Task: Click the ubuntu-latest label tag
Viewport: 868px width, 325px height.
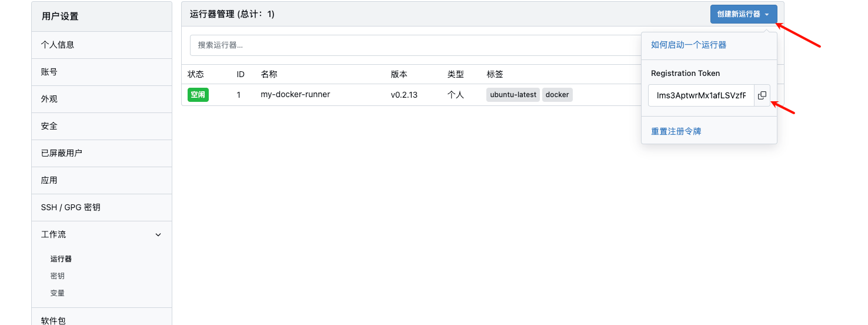Action: pyautogui.click(x=513, y=95)
